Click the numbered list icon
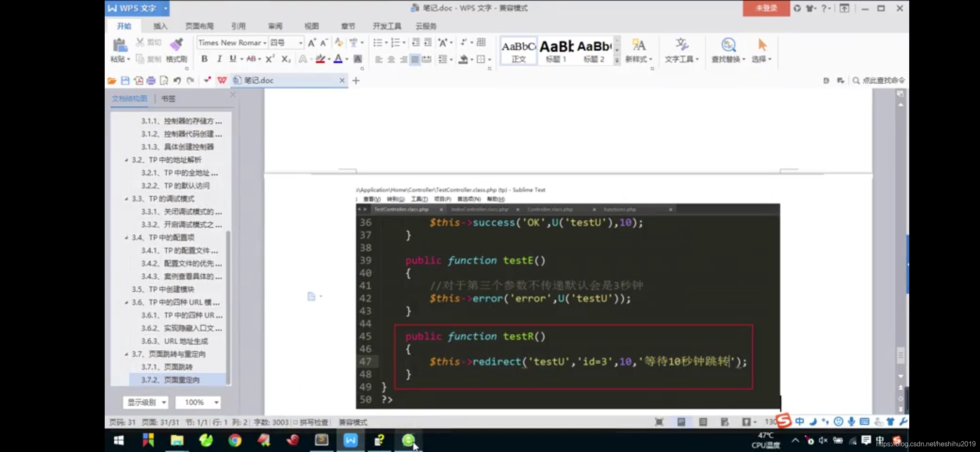The height and width of the screenshot is (452, 980). (395, 43)
